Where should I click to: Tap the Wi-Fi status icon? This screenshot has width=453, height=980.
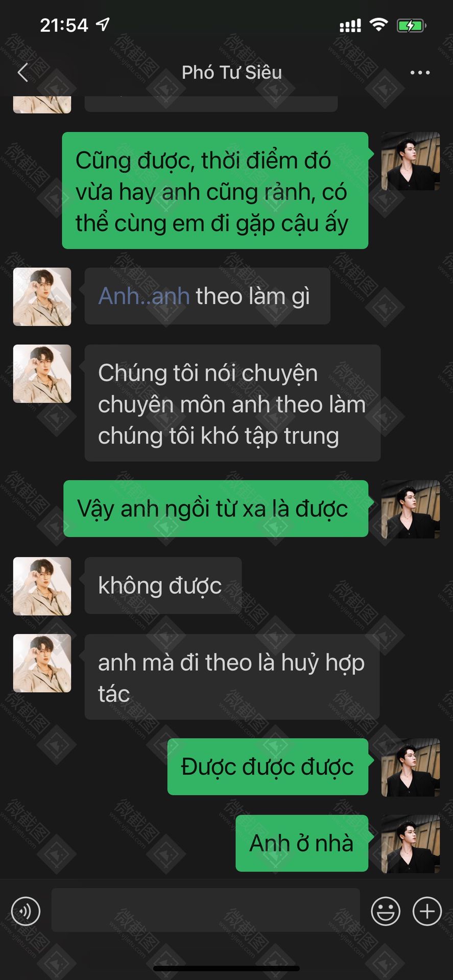[378, 24]
